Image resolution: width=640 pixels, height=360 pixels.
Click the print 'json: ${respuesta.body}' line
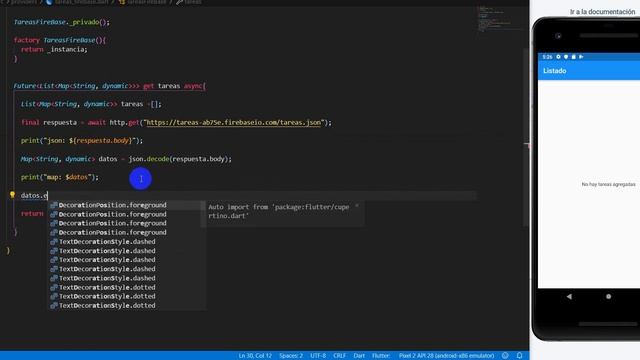(x=82, y=140)
